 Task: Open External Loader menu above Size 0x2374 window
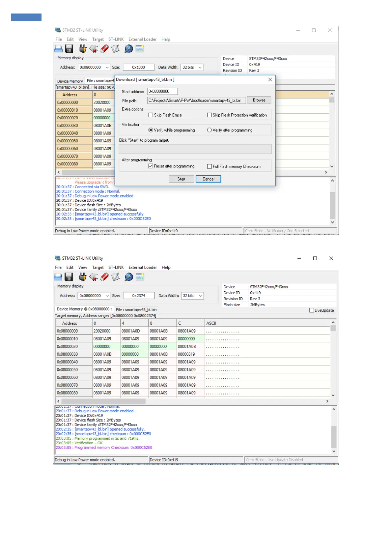tap(143, 267)
